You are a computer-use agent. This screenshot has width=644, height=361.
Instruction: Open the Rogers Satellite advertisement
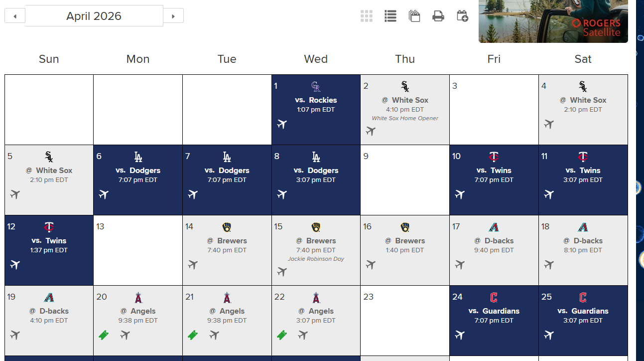coord(553,21)
